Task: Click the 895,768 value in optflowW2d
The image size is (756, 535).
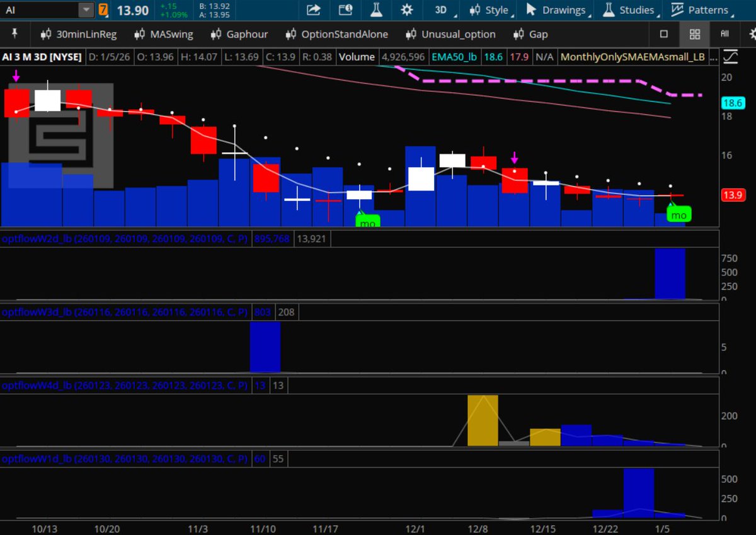Action: (272, 239)
